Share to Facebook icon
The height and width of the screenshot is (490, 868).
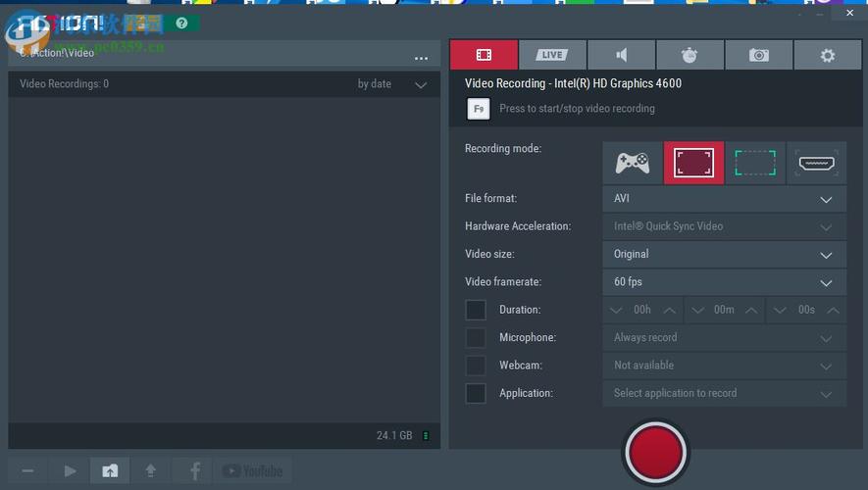(194, 471)
